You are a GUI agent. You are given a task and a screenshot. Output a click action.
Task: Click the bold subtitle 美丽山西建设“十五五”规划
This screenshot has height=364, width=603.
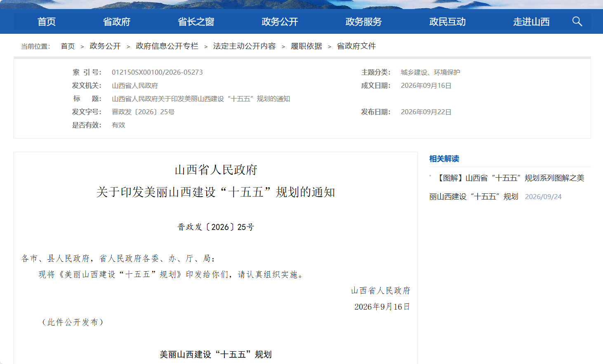click(216, 355)
